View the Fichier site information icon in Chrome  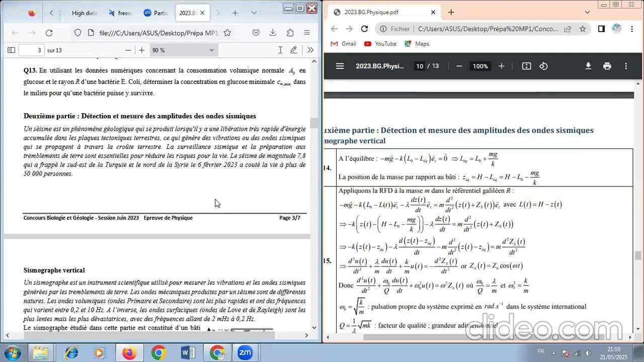click(395, 29)
